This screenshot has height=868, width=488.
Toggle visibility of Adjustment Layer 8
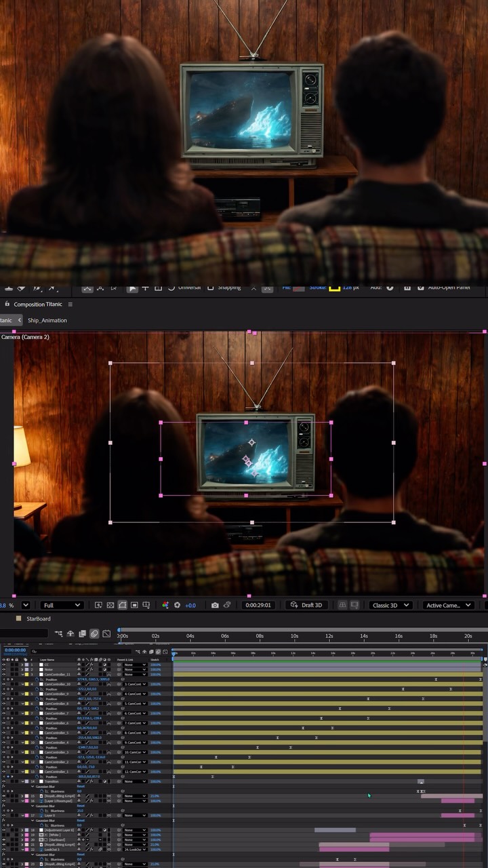[3, 830]
